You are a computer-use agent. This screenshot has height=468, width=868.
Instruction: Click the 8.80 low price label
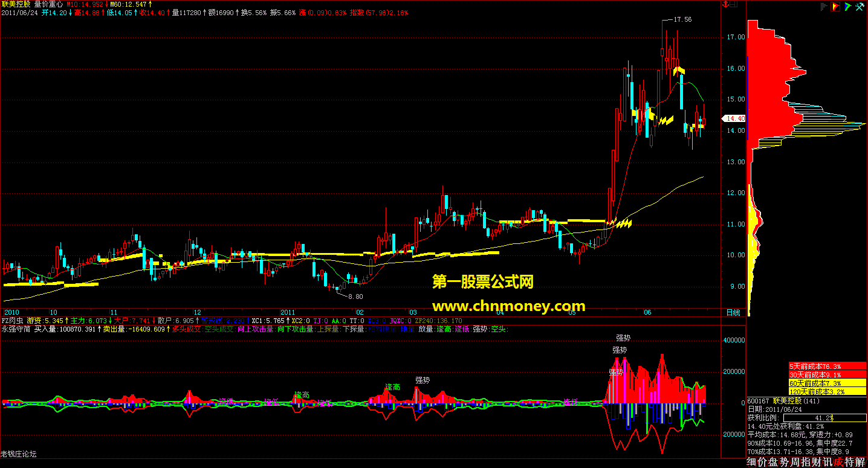click(x=356, y=297)
